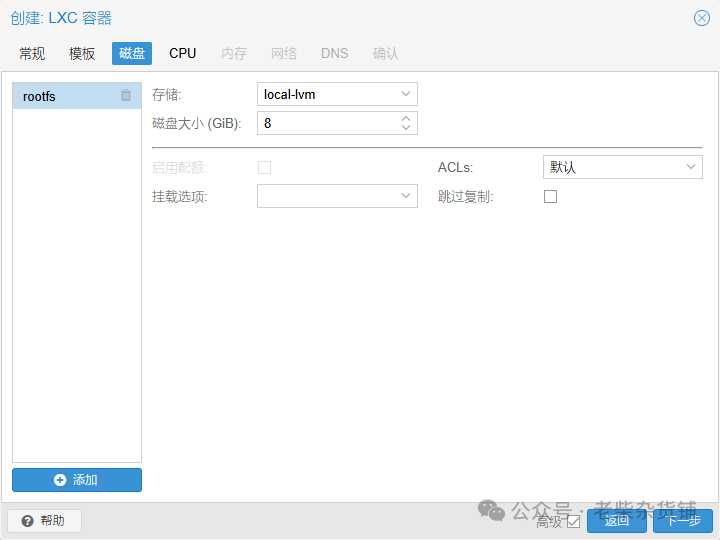Viewport: 720px width, 540px height.
Task: Click the plus icon on the 添加 button
Action: point(60,480)
